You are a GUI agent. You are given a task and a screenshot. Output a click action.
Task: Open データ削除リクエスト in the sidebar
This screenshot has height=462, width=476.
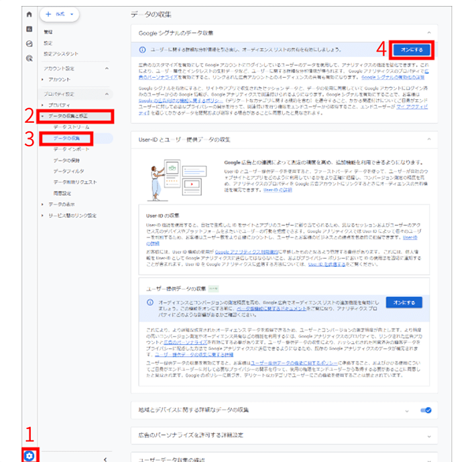coord(75,182)
